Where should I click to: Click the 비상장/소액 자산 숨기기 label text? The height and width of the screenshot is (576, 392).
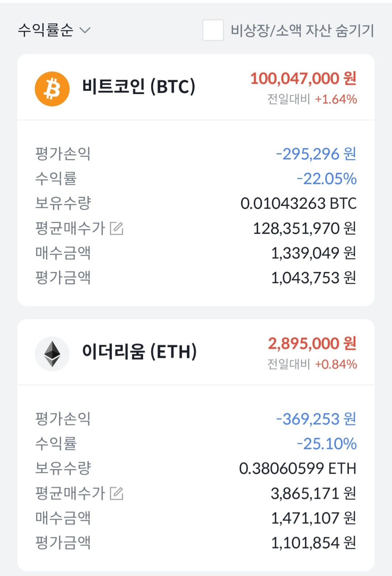[x=302, y=30]
